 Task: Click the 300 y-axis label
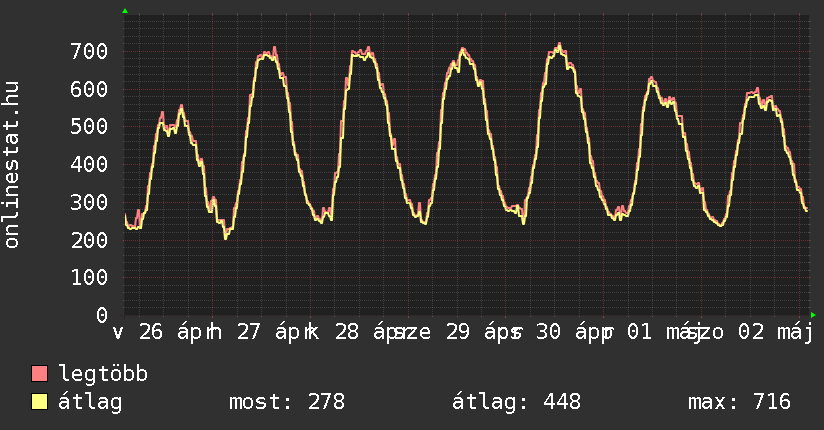click(89, 202)
